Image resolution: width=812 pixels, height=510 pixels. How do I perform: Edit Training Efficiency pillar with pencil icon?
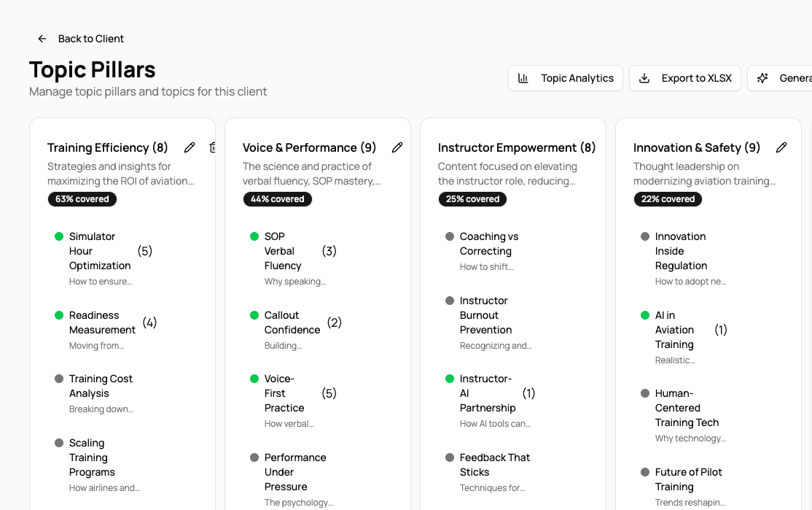pos(190,147)
